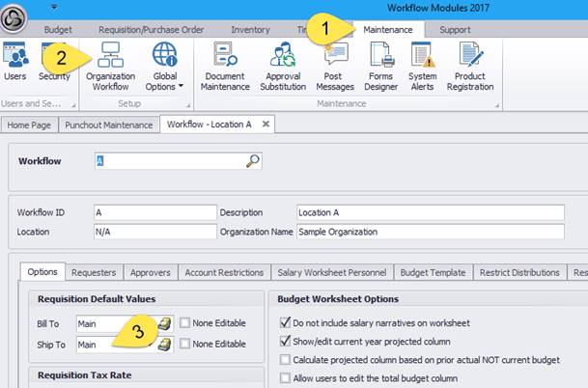The width and height of the screenshot is (588, 388).
Task: Click the Bill To lookup icon
Action: coord(164,323)
